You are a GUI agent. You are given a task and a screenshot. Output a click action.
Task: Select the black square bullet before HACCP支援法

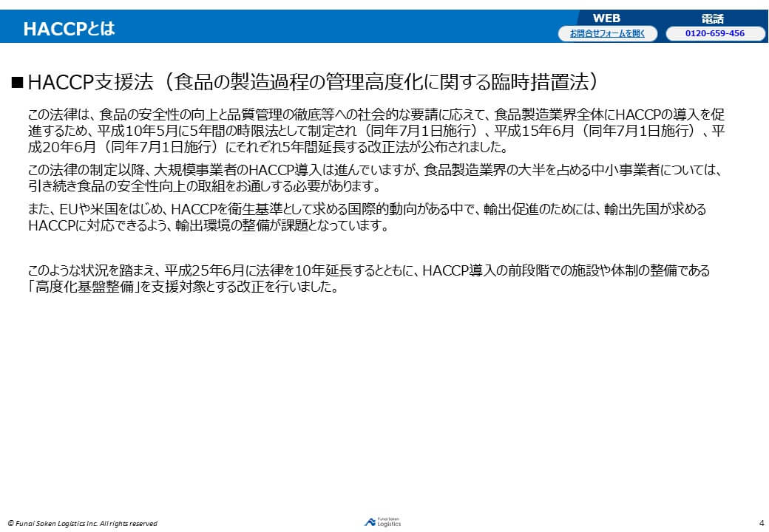point(18,83)
